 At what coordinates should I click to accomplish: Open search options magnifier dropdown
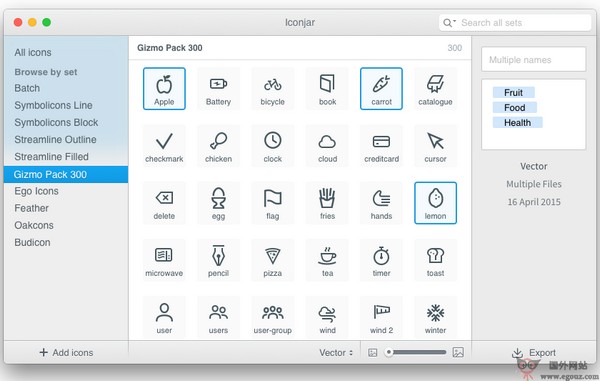pyautogui.click(x=449, y=23)
